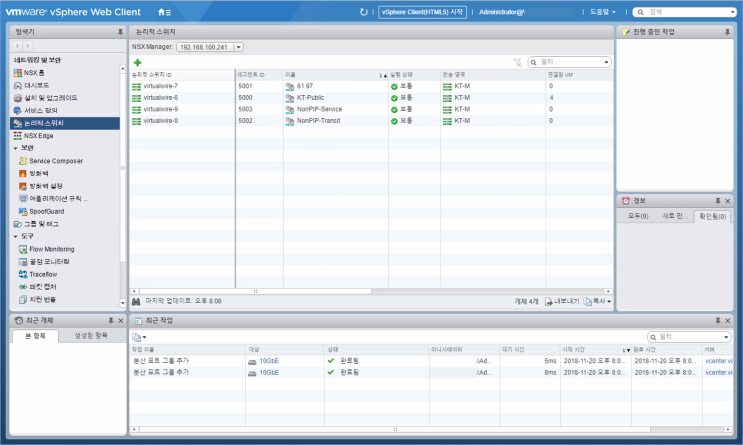Switch to the 생성된 항목 tab

pos(91,336)
